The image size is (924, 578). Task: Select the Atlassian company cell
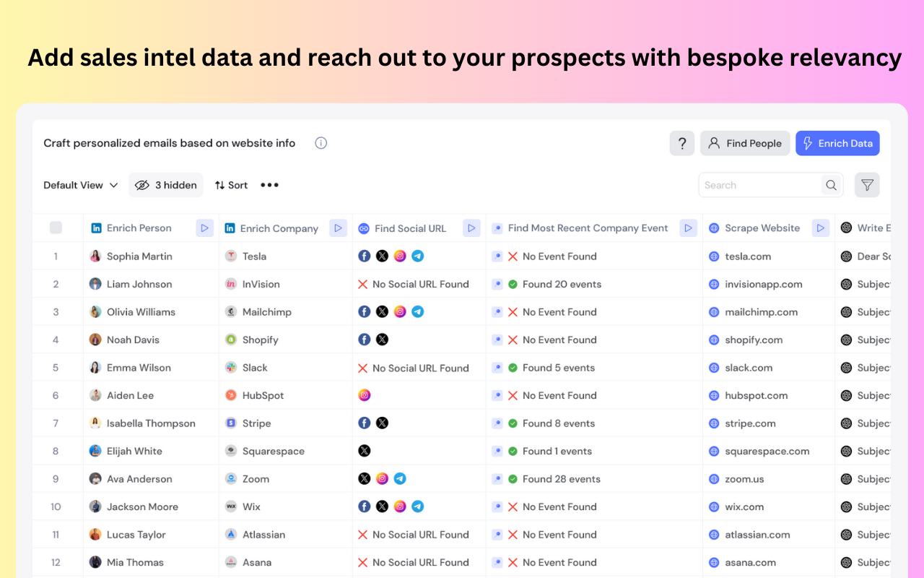tap(286, 535)
